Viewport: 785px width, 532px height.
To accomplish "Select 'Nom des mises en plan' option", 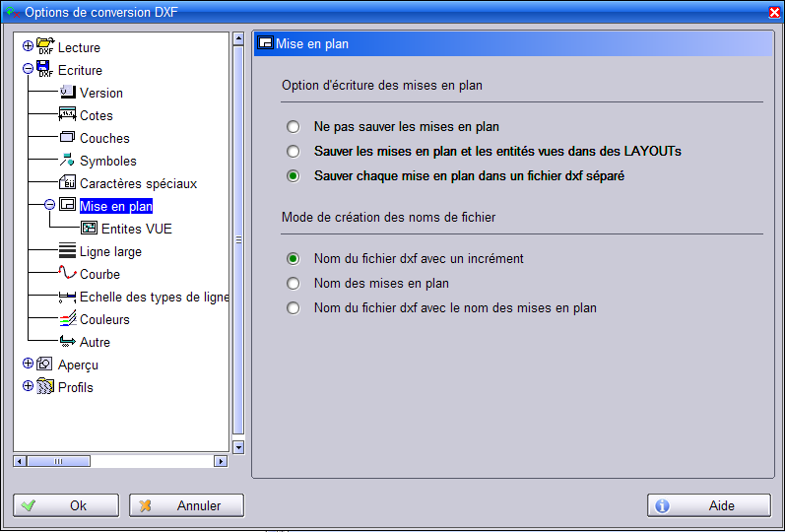I will tap(293, 284).
